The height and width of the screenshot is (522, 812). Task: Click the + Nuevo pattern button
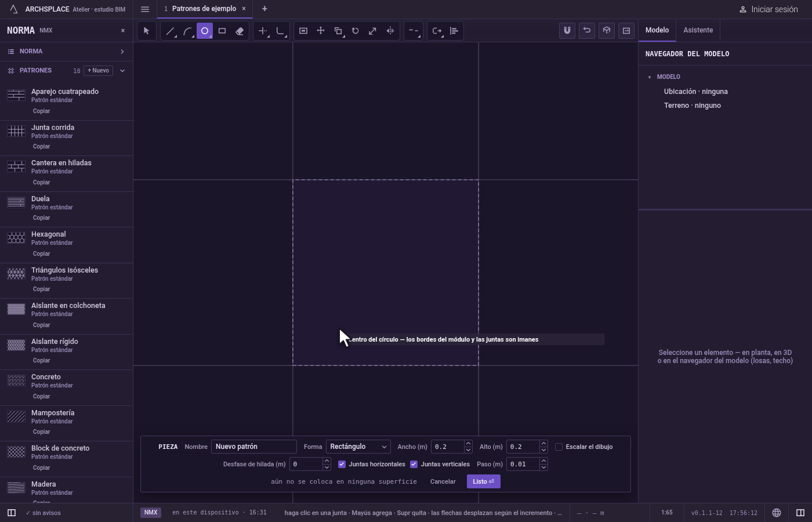(99, 71)
